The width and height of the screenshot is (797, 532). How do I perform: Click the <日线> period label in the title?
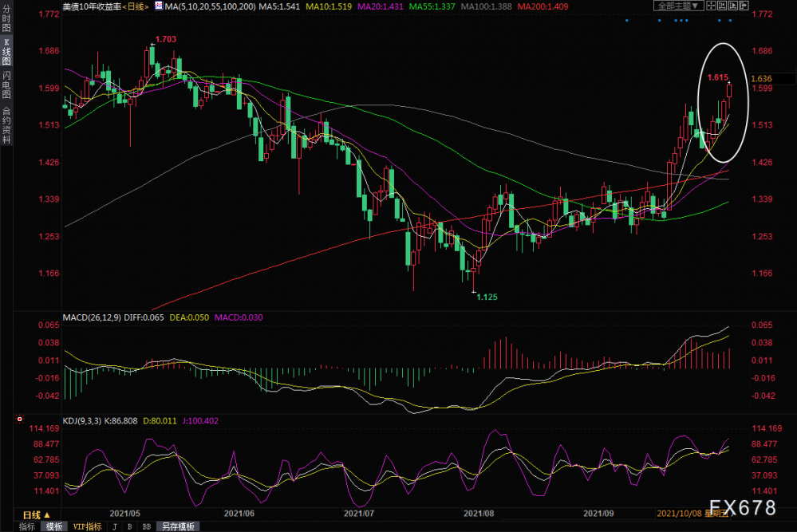[x=136, y=6]
